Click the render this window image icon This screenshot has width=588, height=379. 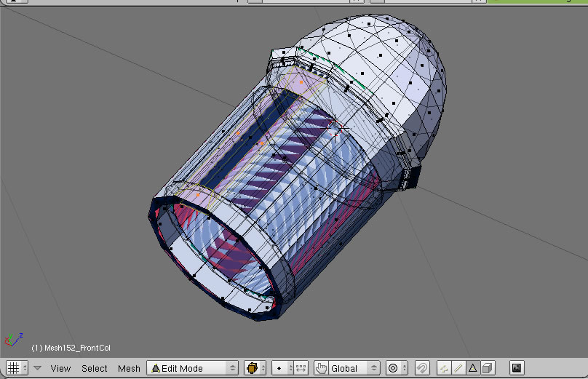coord(516,368)
